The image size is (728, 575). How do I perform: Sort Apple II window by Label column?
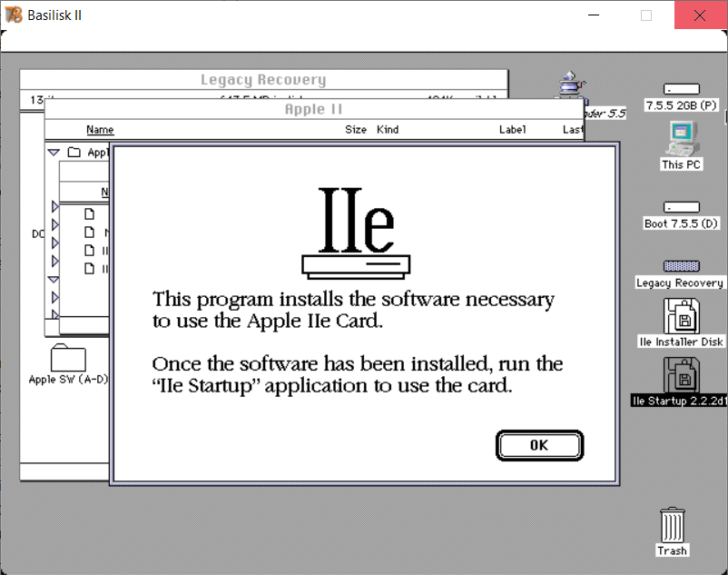tap(513, 130)
